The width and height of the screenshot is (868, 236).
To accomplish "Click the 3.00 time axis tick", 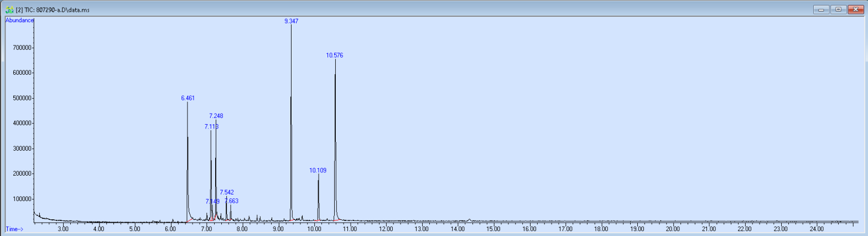I will [x=63, y=229].
